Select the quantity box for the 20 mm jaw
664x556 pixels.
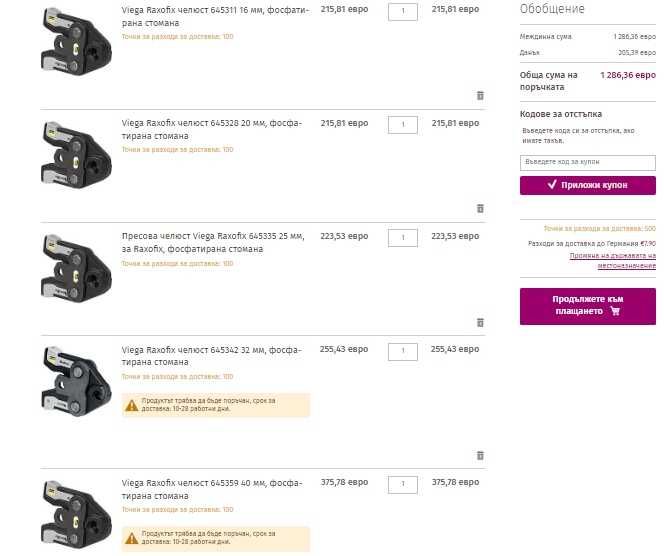click(x=402, y=125)
